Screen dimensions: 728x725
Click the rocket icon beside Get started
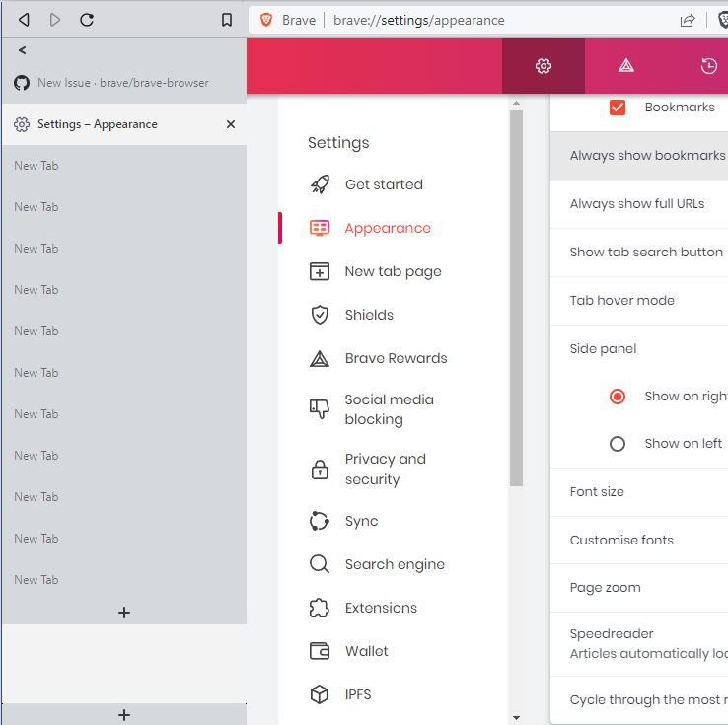(x=320, y=184)
